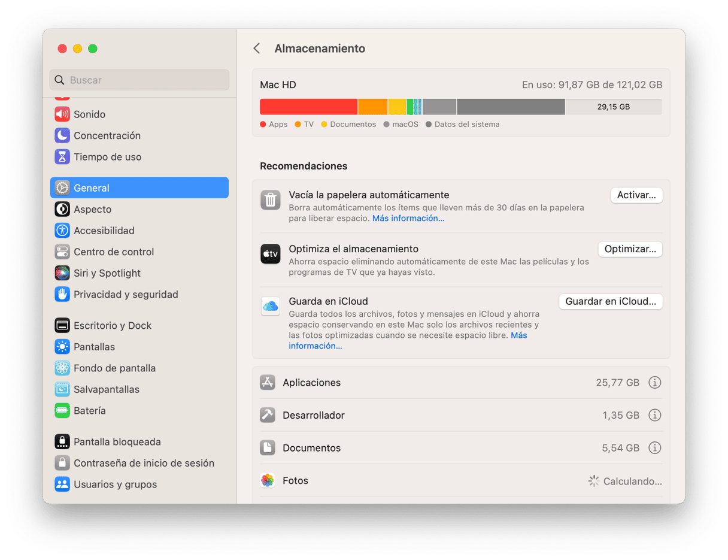Screen dimensions: 728x560
Task: Click the Fotos flower icon
Action: [268, 480]
